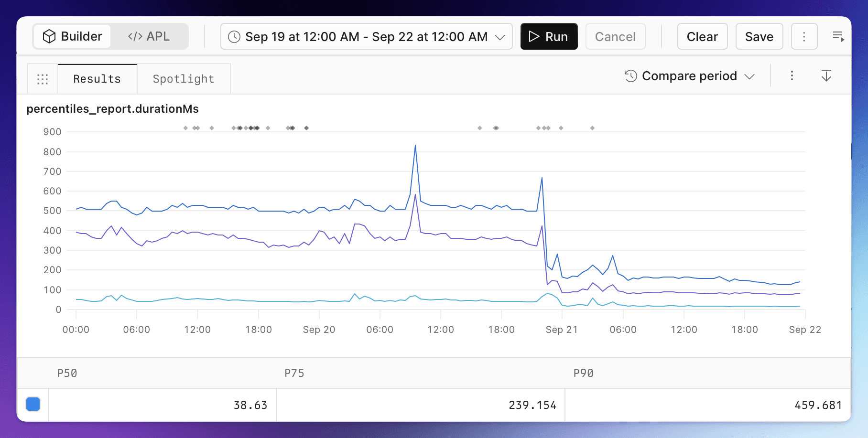This screenshot has width=868, height=438.
Task: Open the Results tab
Action: click(97, 79)
